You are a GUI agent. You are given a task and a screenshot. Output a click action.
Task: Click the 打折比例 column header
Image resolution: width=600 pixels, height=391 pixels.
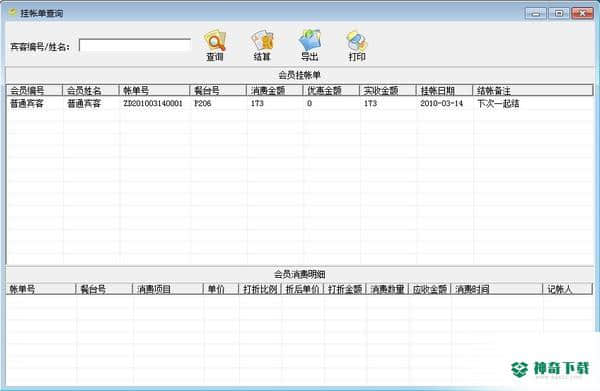260,289
